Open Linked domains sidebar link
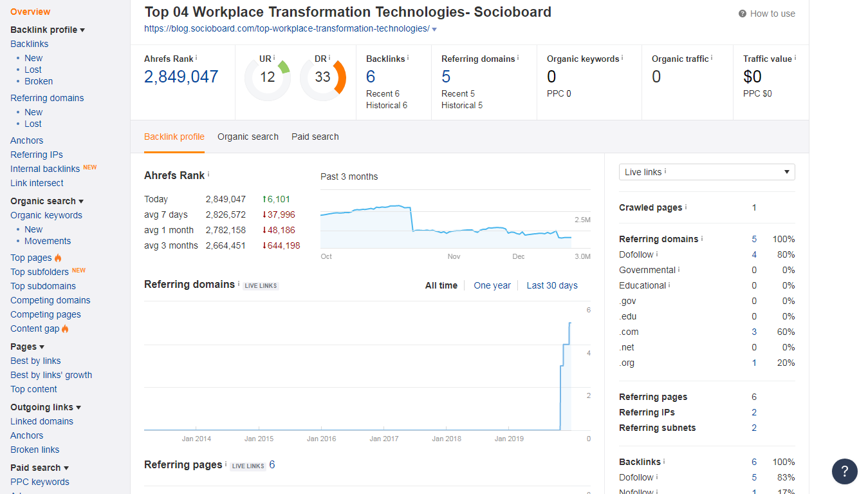The width and height of the screenshot is (868, 494). (42, 421)
